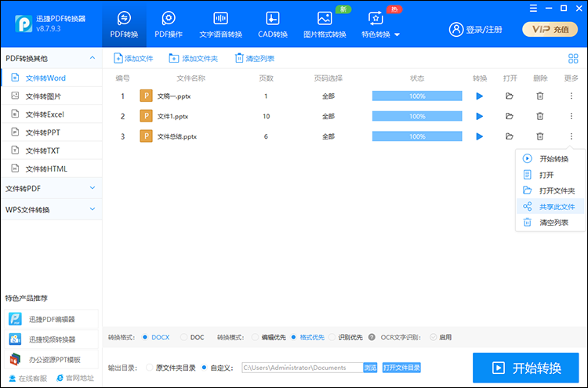Open more options for 文件1.pptx row
The height and width of the screenshot is (388, 588).
[x=571, y=116]
